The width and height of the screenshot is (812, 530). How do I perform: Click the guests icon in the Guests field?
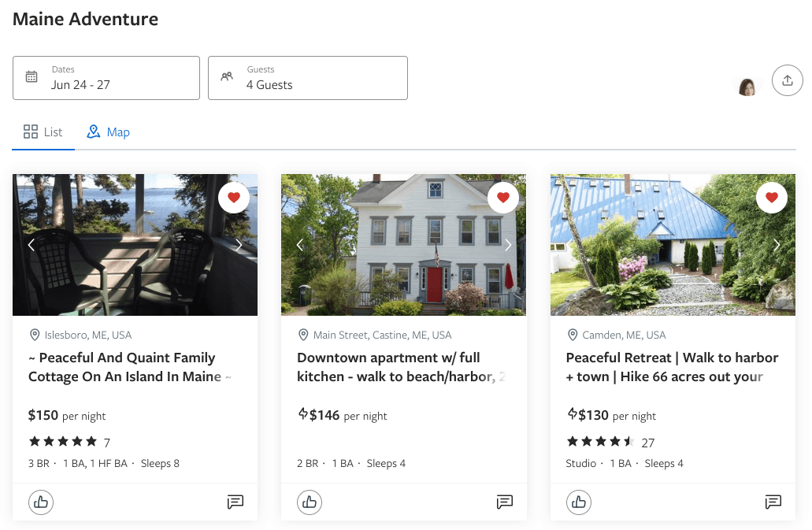[x=227, y=76]
